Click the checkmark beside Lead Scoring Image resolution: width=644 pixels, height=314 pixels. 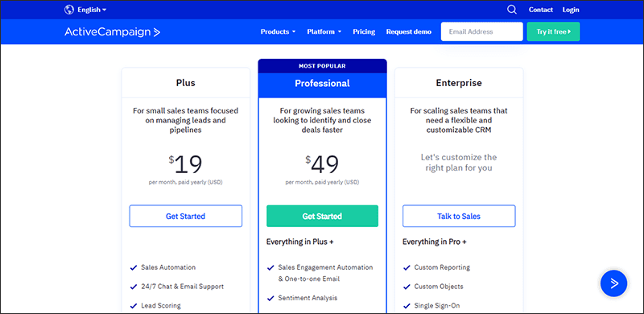pyautogui.click(x=134, y=306)
